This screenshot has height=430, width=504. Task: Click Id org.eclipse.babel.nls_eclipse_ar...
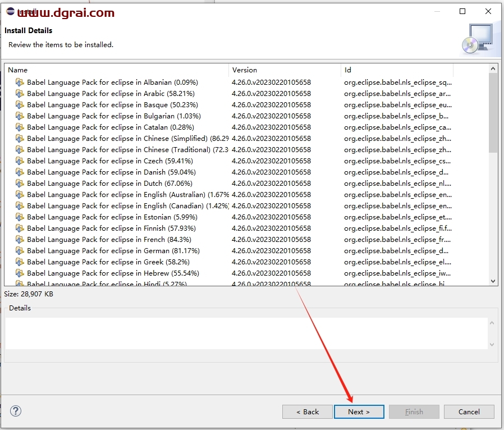click(397, 94)
